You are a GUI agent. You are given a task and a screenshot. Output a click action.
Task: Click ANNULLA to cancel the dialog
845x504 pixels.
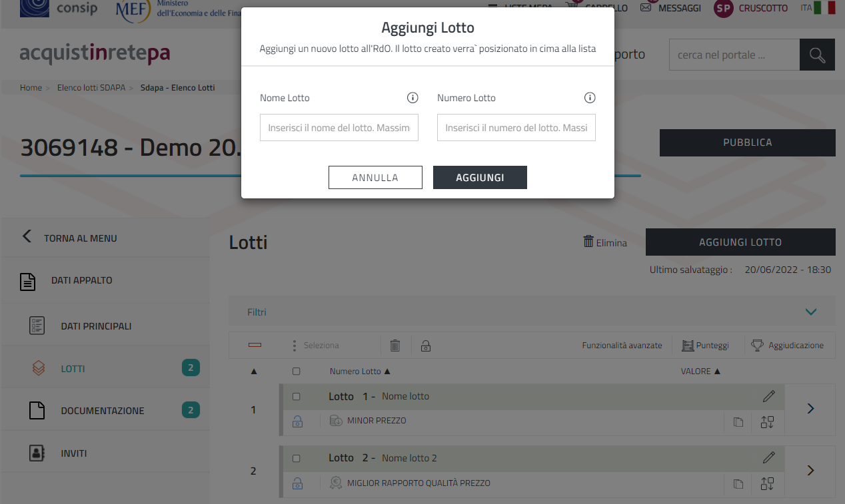click(x=375, y=178)
